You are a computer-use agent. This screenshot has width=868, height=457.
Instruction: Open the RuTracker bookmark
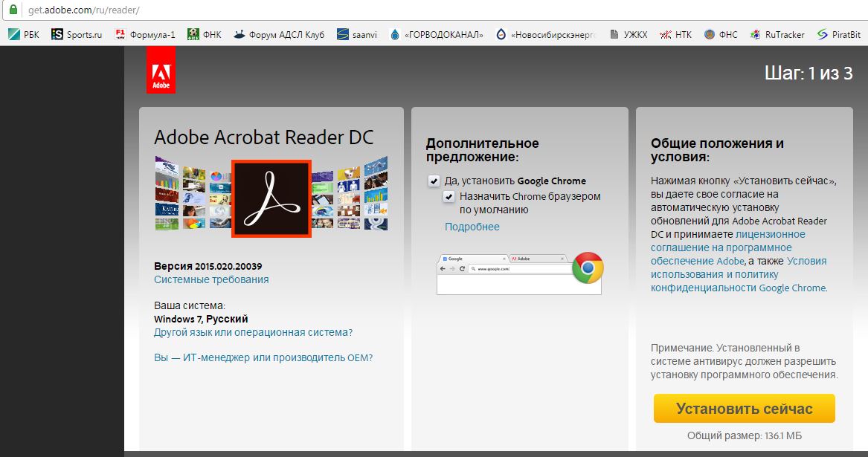pos(777,34)
